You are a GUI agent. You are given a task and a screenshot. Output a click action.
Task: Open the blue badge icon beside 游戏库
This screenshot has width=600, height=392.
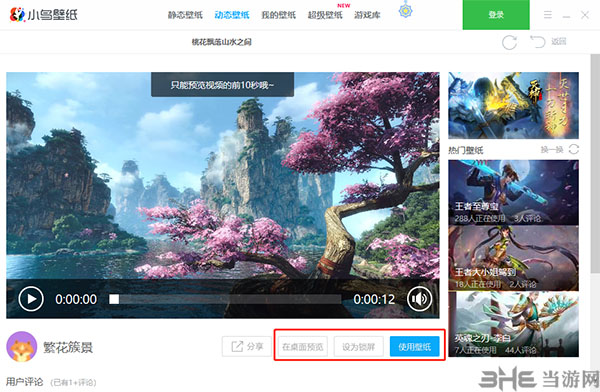coord(405,10)
